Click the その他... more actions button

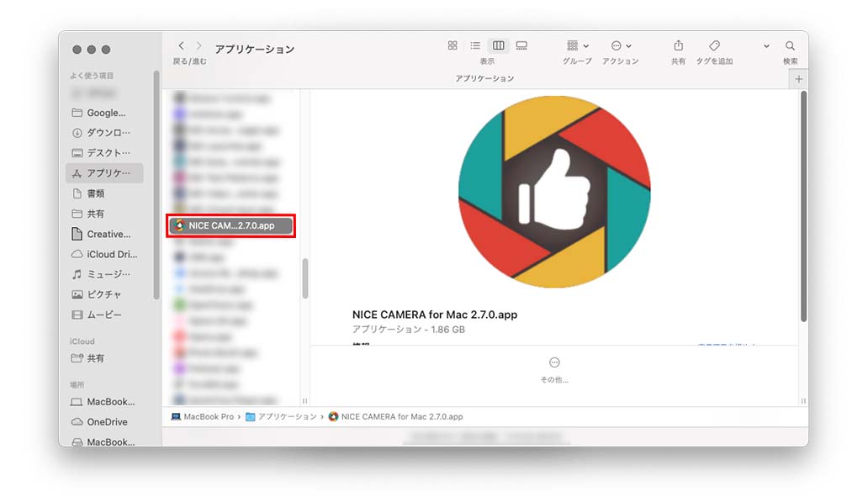tap(554, 370)
